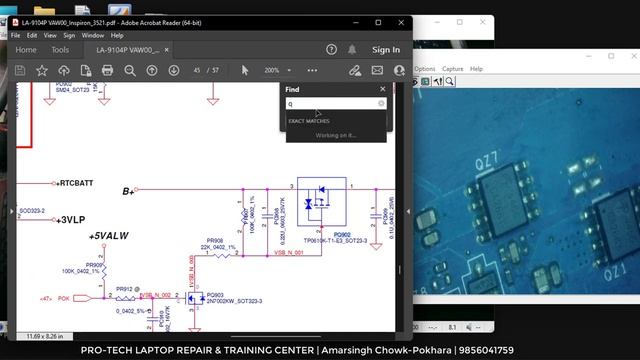Click the add user share icon

[x=399, y=70]
